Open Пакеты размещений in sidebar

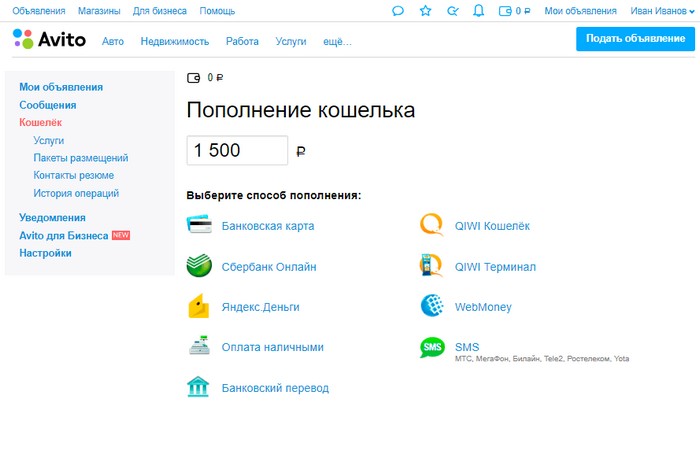81,158
